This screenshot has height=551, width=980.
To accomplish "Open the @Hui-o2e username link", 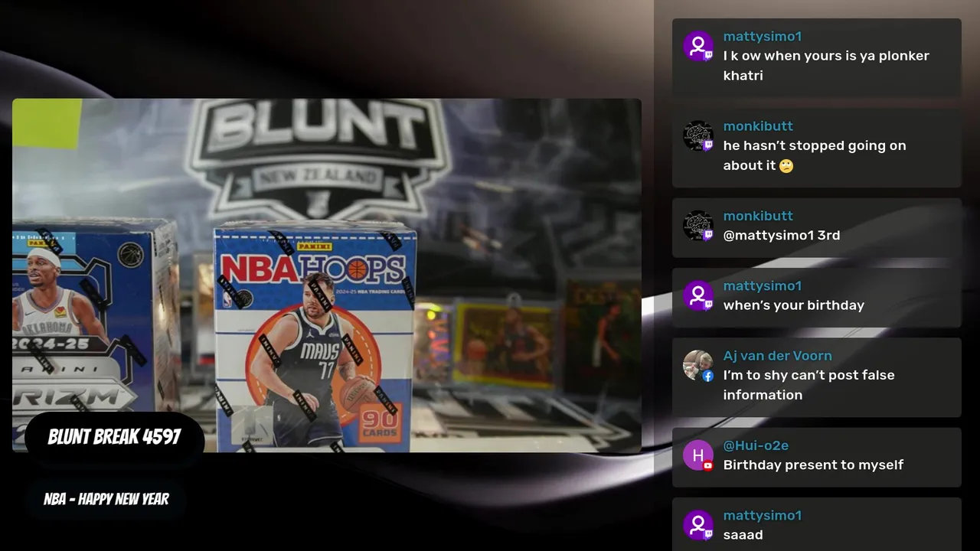I will point(756,445).
